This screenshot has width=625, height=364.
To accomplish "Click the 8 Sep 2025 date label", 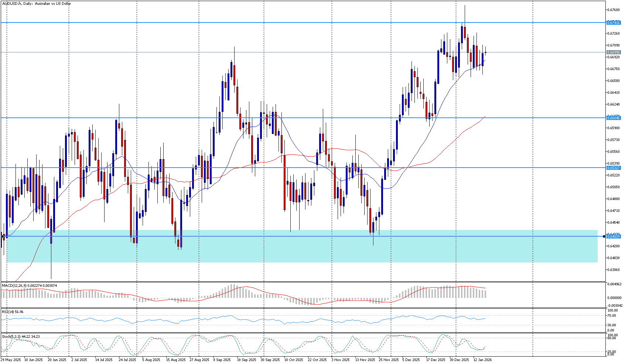I will tap(222, 360).
